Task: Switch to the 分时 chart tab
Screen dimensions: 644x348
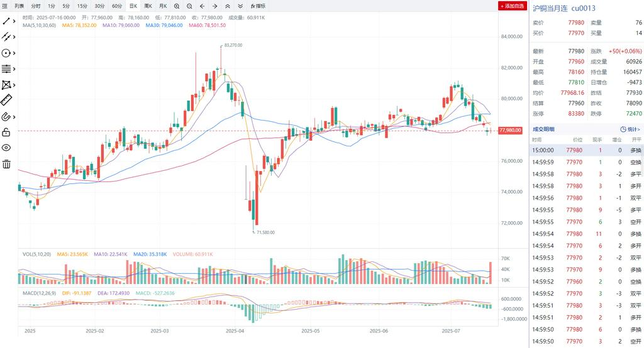Action: coord(36,6)
